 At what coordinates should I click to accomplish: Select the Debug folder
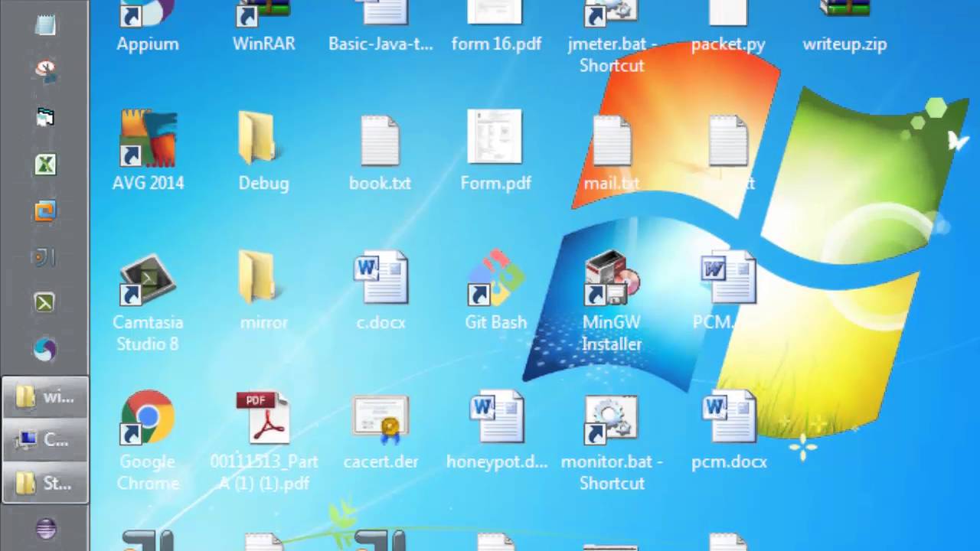pyautogui.click(x=263, y=152)
